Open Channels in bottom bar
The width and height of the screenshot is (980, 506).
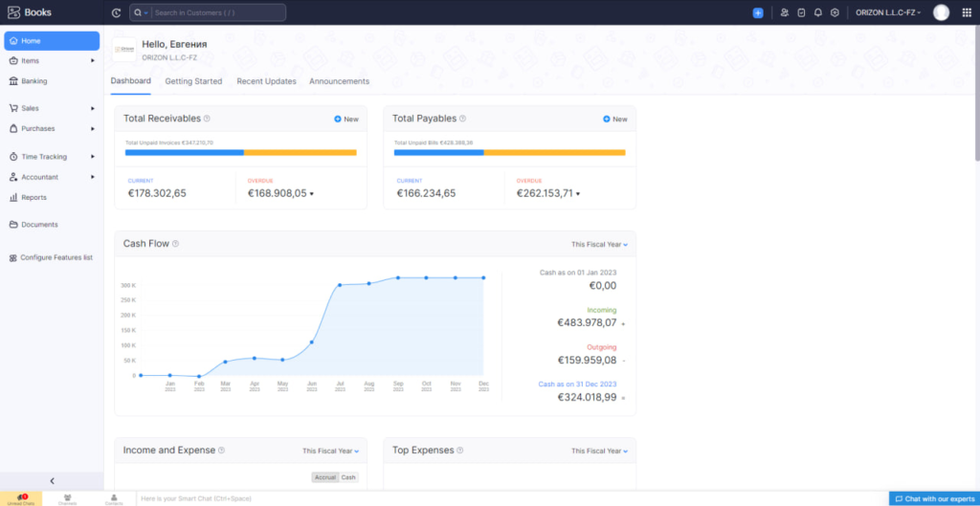pyautogui.click(x=67, y=498)
